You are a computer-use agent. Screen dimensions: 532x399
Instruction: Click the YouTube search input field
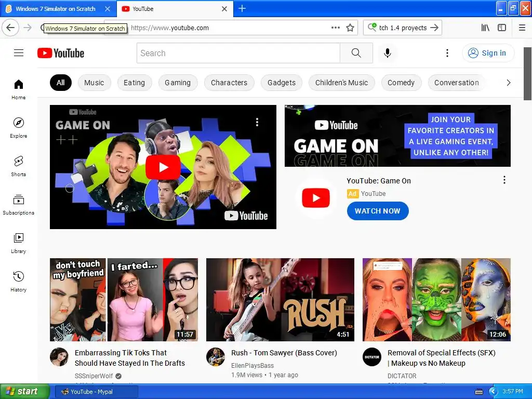coord(238,53)
